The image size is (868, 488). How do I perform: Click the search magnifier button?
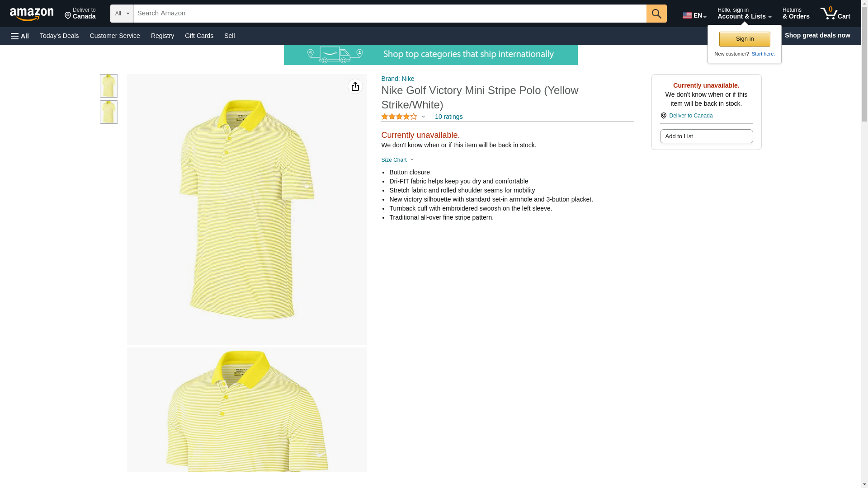click(656, 14)
